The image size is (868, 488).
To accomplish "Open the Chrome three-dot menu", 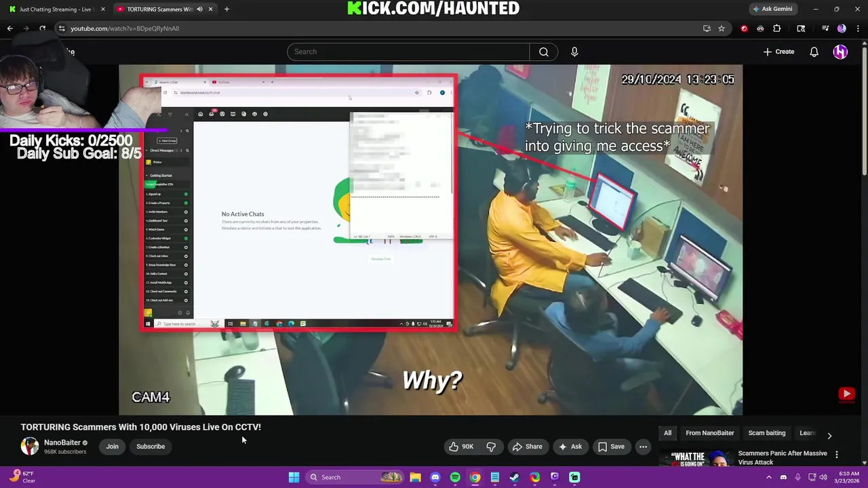I will (x=858, y=28).
